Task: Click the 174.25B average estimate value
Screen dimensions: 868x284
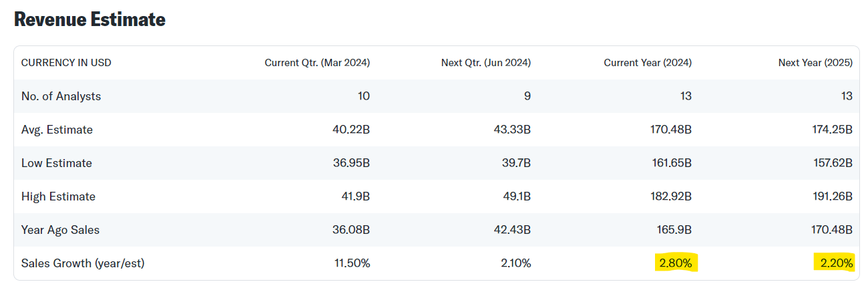Action: 831,130
